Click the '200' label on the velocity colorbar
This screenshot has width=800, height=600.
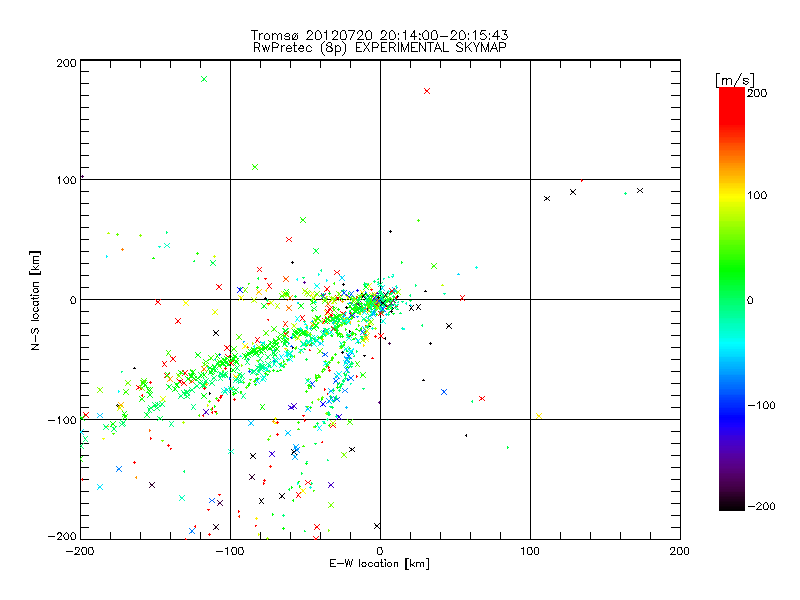pos(757,93)
